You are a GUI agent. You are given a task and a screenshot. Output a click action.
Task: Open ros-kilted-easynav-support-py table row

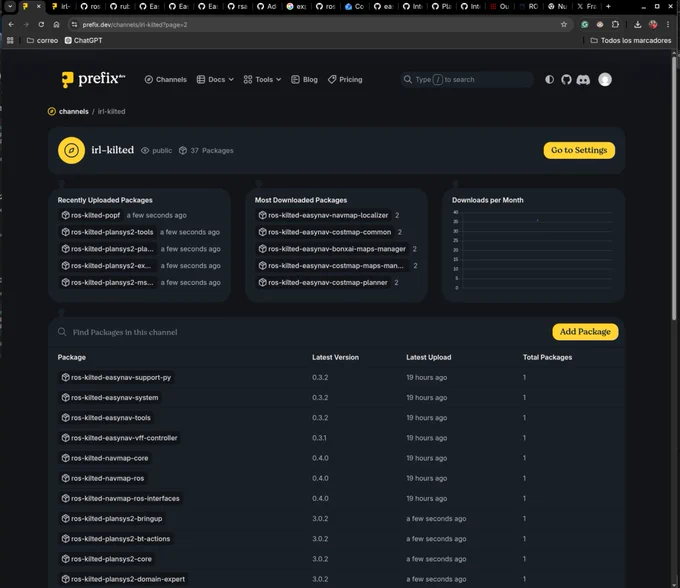(336, 377)
